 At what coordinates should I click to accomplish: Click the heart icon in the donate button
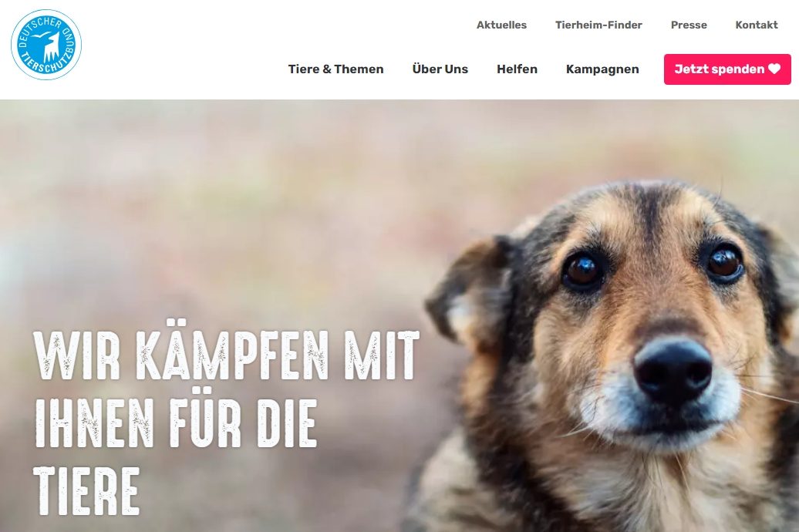774,69
